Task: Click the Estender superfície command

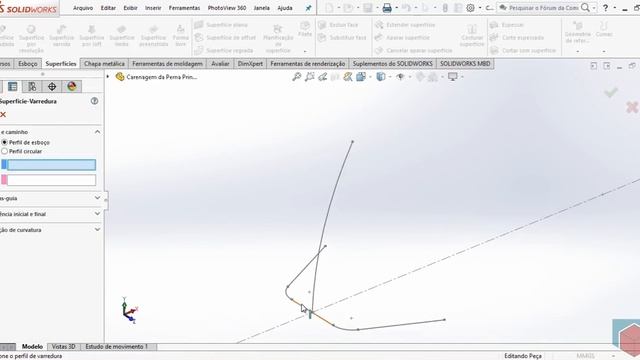Action: point(405,25)
